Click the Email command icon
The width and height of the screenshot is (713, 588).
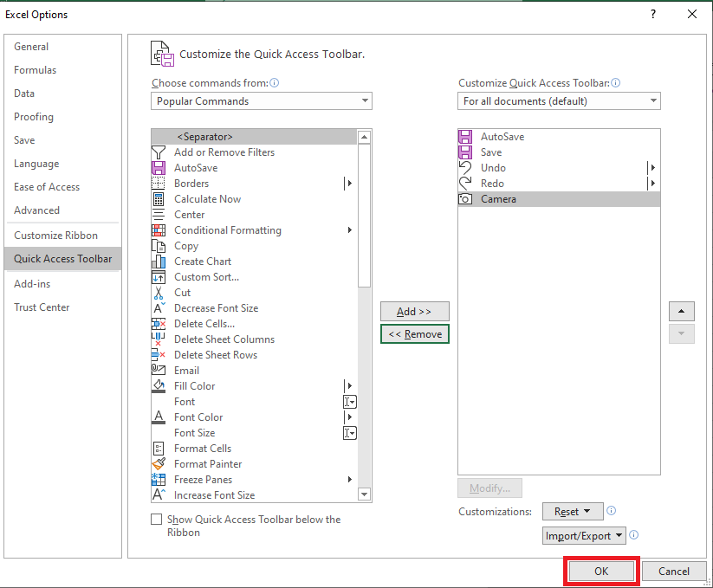click(x=159, y=371)
